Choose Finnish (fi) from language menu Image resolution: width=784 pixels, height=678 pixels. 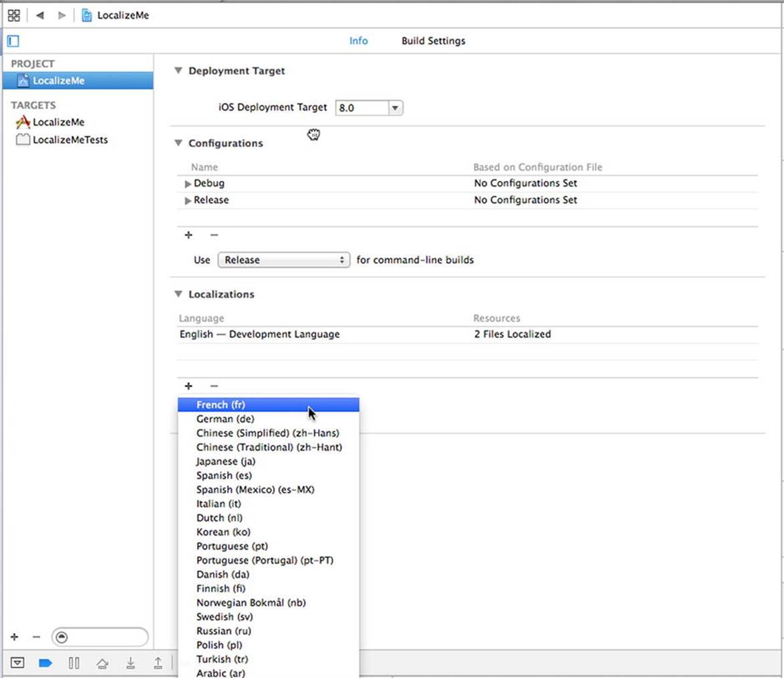pyautogui.click(x=269, y=588)
